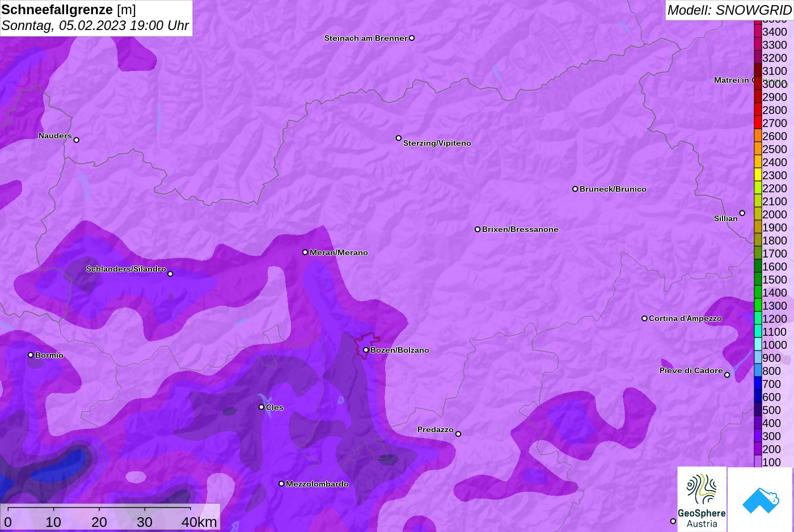Click the green swatch above the 1500 label
Image resolution: width=794 pixels, height=532 pixels.
point(758,279)
